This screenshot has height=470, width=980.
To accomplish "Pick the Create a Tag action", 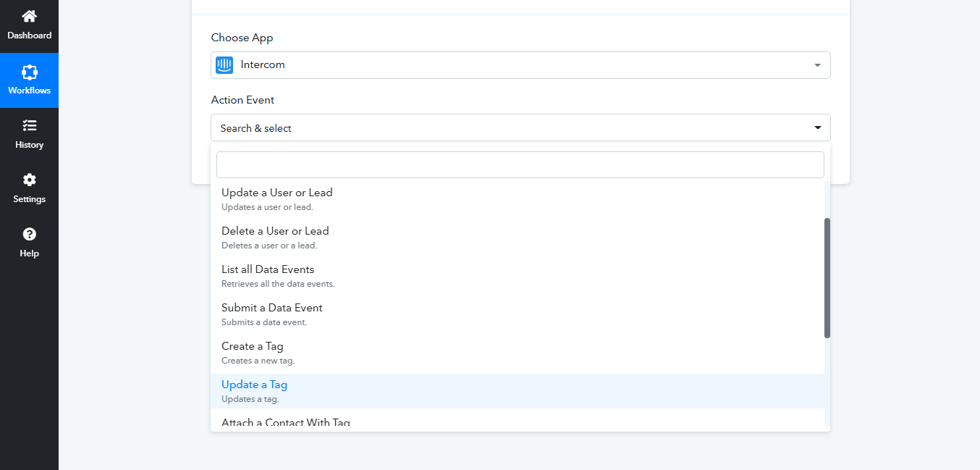I will coord(518,353).
